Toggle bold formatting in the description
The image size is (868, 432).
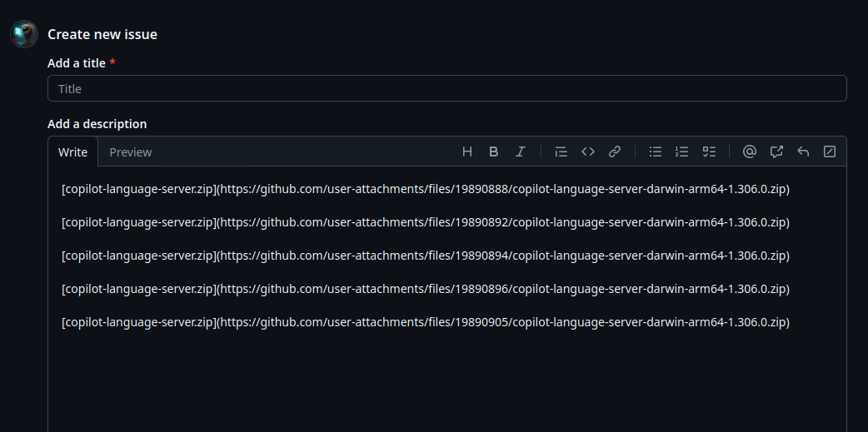(x=494, y=151)
